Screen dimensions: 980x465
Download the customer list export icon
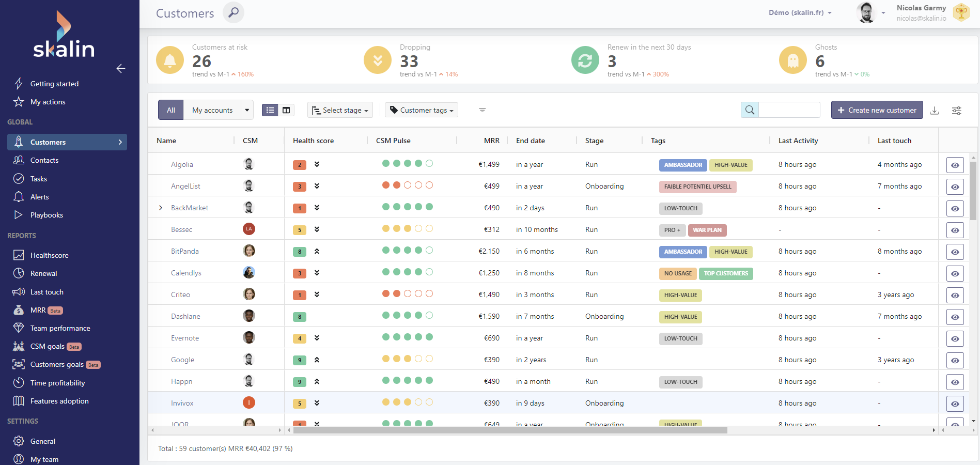[x=935, y=110]
